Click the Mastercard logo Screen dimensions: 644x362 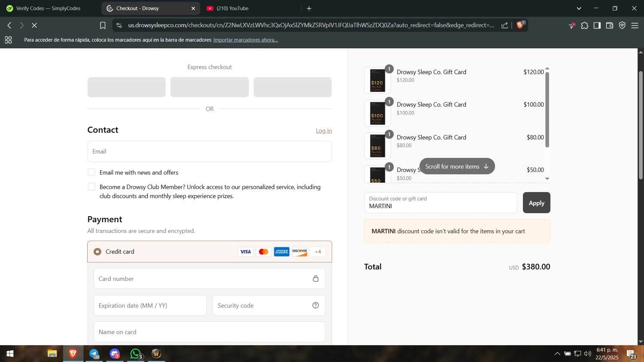(264, 252)
